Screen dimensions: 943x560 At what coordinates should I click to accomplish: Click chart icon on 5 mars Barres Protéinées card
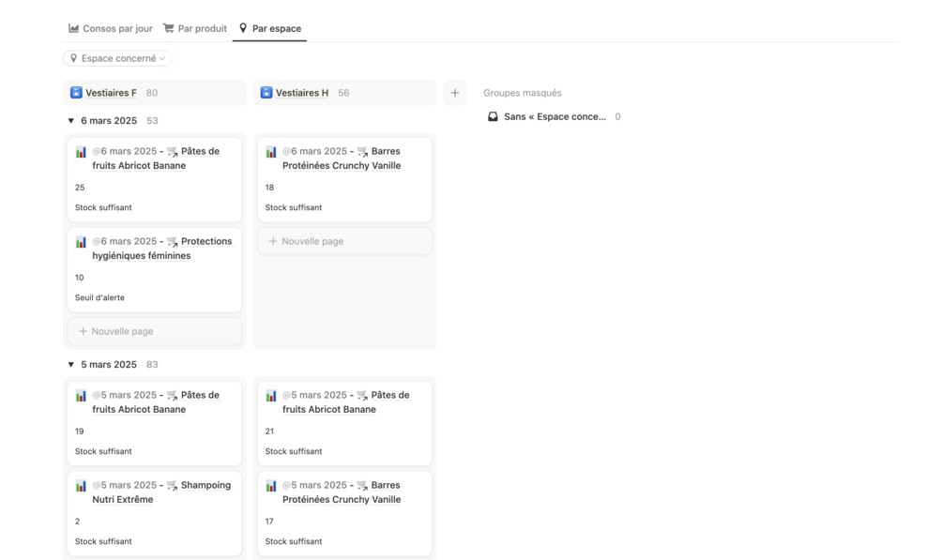271,486
